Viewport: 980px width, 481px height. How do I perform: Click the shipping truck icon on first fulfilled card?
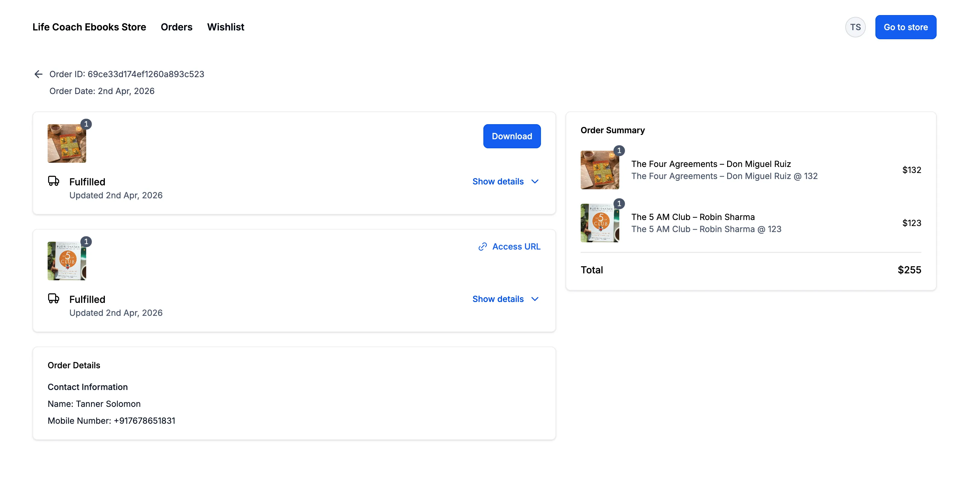54,181
